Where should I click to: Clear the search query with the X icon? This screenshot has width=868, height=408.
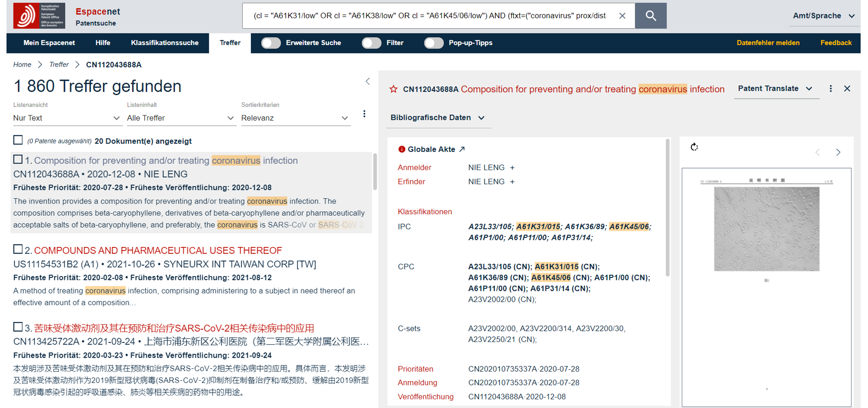[622, 16]
